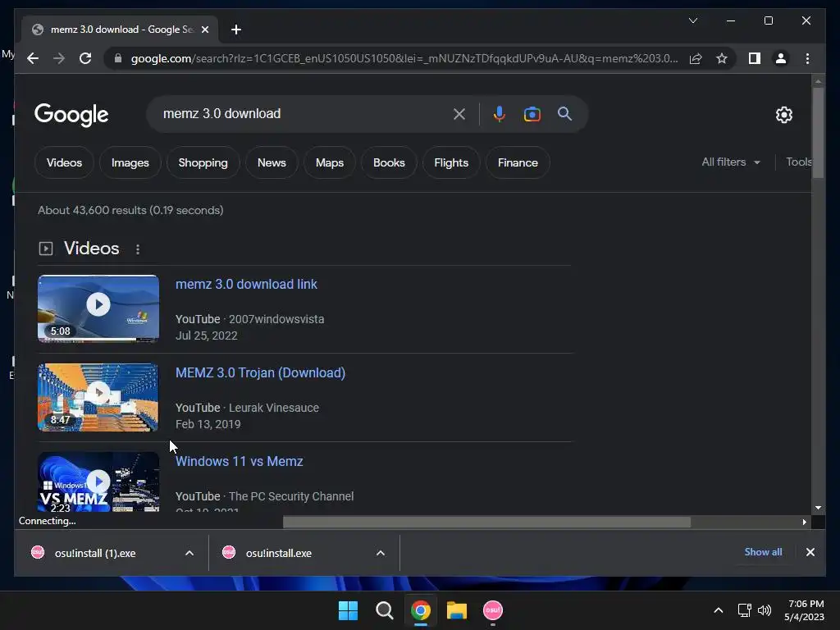Open Chrome side panel
Image resolution: width=840 pixels, height=630 pixels.
755,58
